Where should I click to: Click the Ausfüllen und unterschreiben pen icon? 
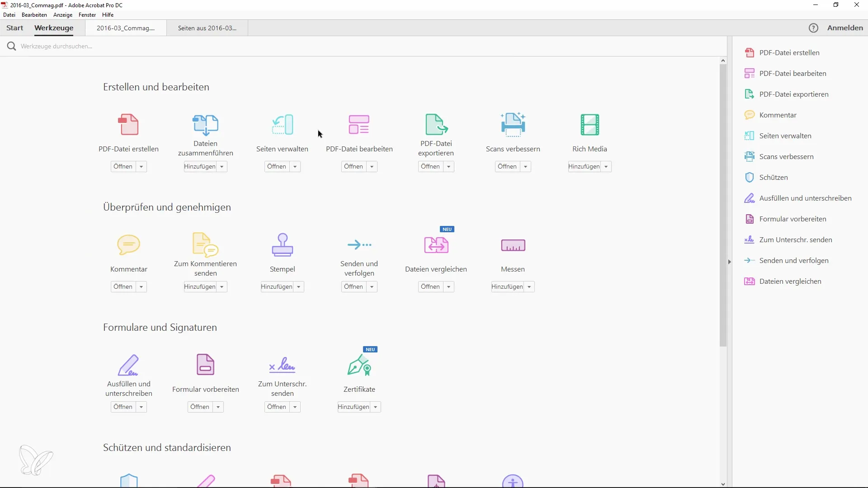(x=128, y=365)
